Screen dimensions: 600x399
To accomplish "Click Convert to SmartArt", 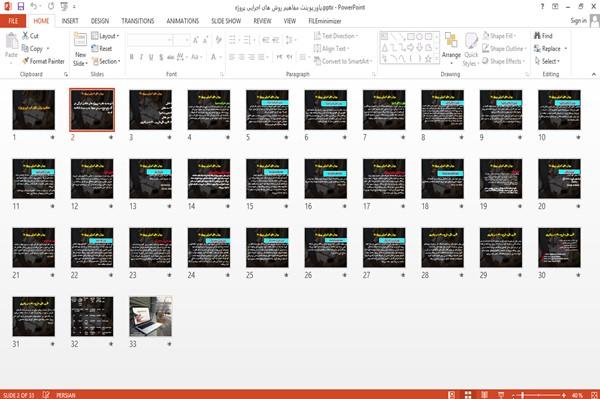I will click(x=343, y=61).
